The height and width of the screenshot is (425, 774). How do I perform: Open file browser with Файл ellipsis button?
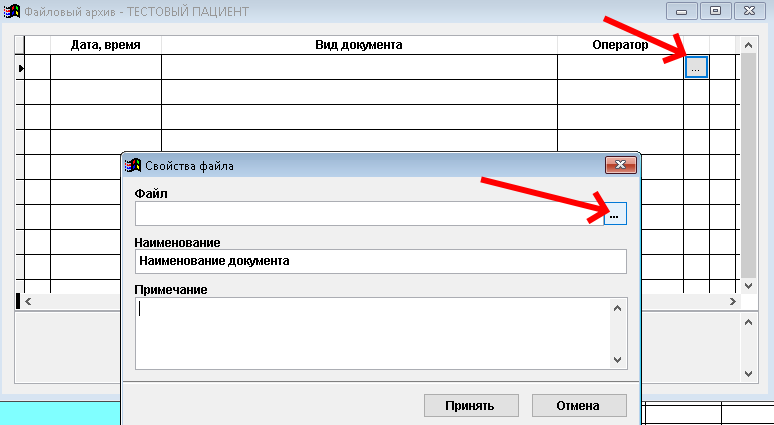(615, 214)
